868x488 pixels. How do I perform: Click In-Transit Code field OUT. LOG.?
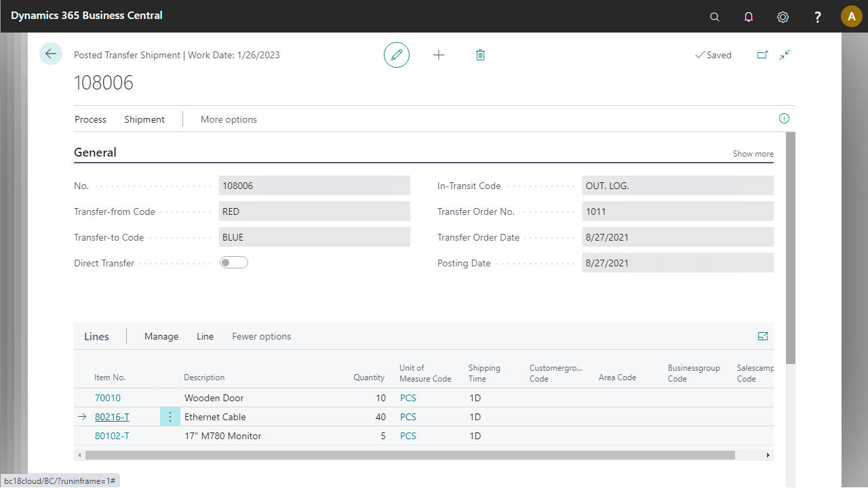point(678,186)
